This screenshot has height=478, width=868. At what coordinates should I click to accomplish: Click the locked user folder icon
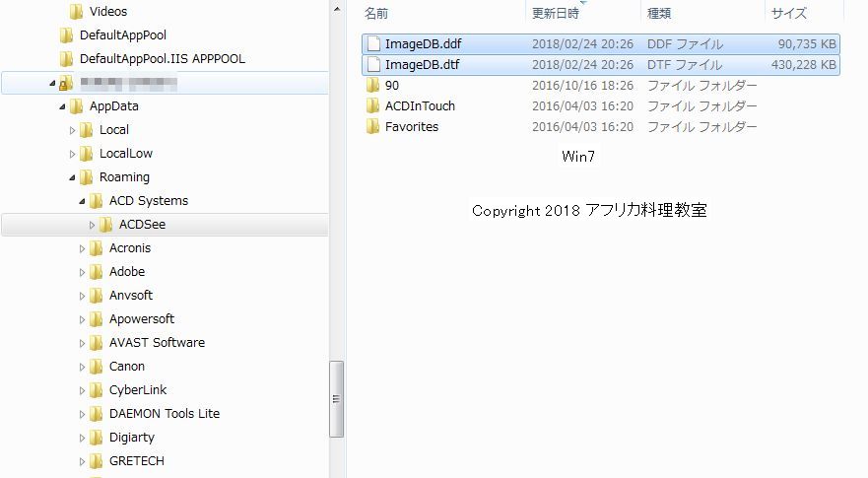pos(65,83)
